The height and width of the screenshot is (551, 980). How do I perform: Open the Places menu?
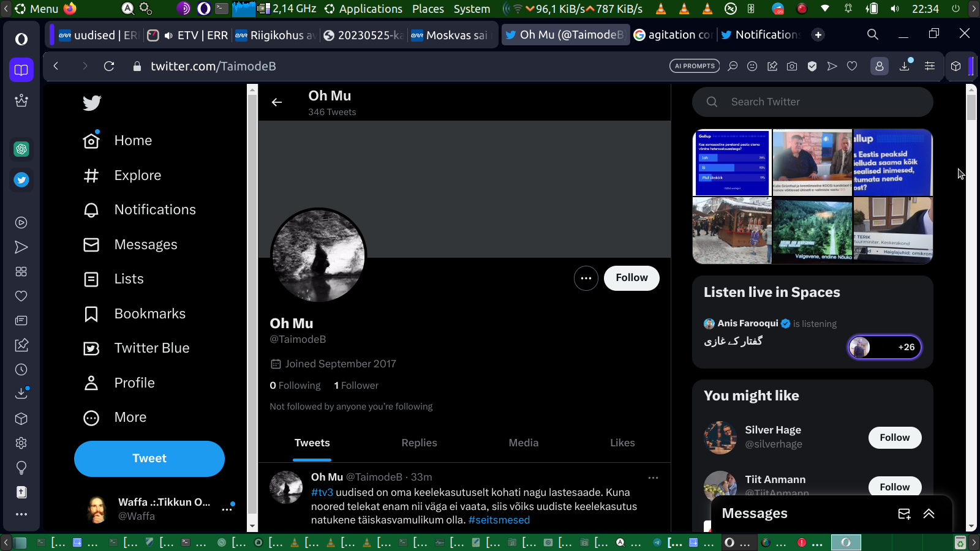428,9
